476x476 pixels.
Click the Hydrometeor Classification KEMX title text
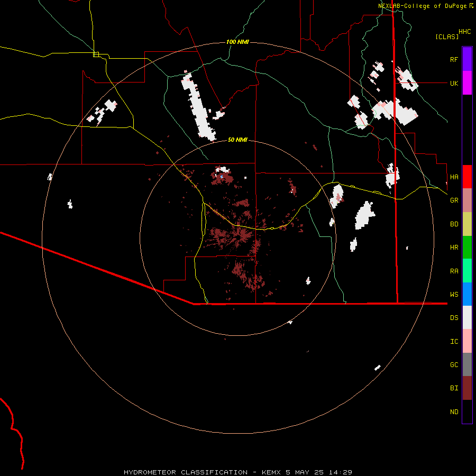[x=237, y=472]
